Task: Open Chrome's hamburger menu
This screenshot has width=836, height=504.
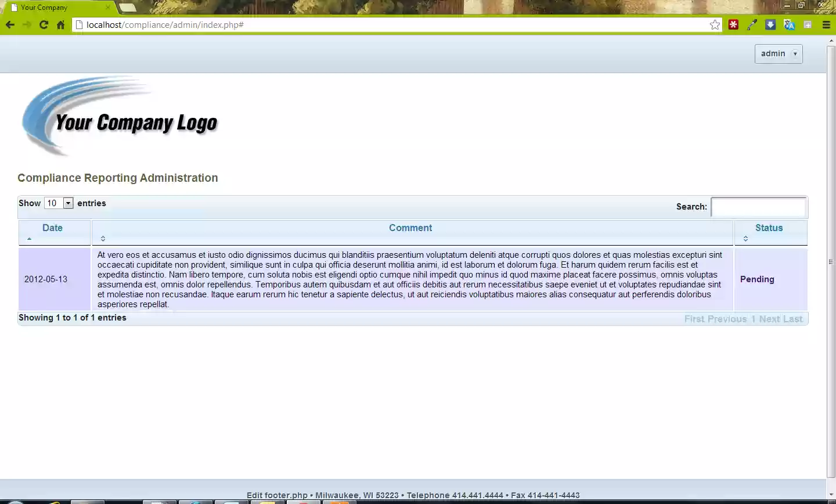Action: point(826,24)
